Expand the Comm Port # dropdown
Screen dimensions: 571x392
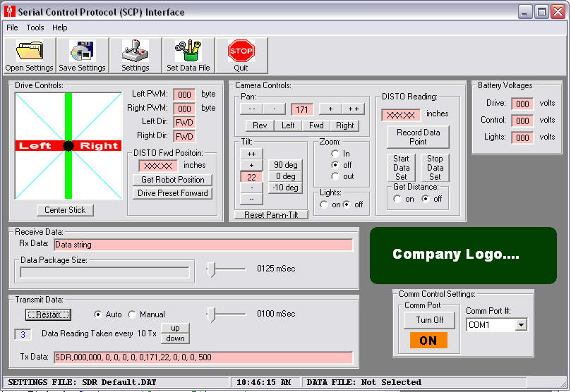pos(521,325)
